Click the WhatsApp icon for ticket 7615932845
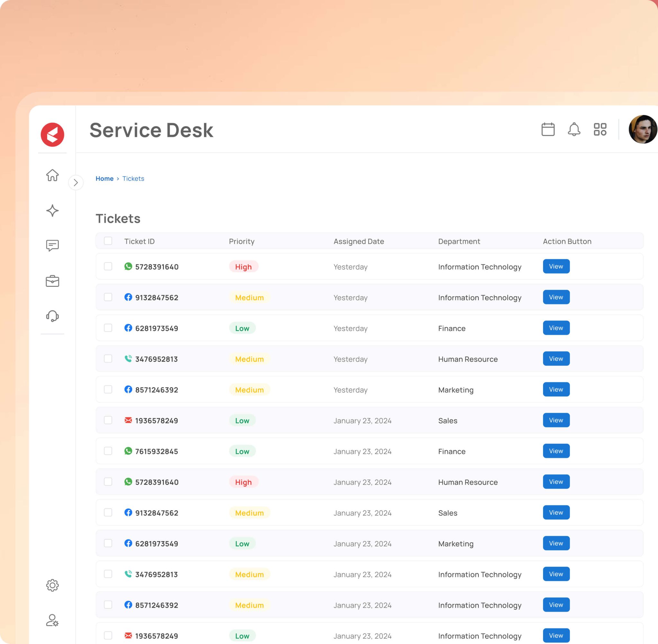Screen dimensions: 658x644 click(128, 451)
